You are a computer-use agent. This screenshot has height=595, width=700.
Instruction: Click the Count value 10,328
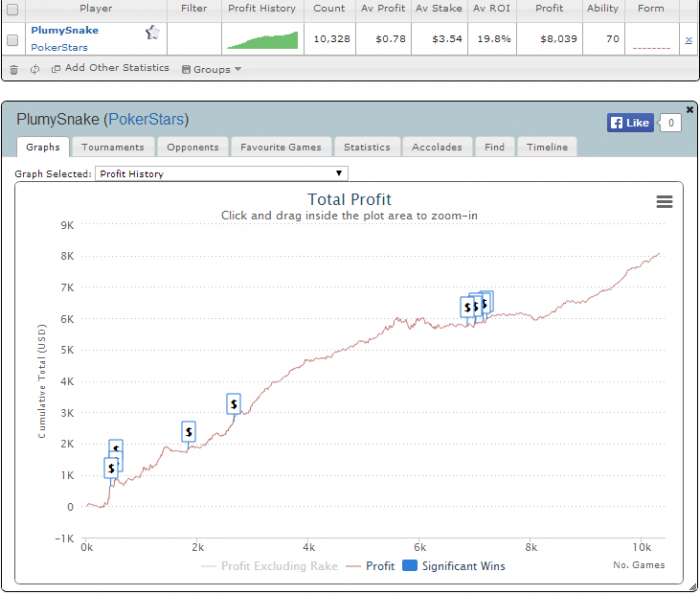(332, 39)
